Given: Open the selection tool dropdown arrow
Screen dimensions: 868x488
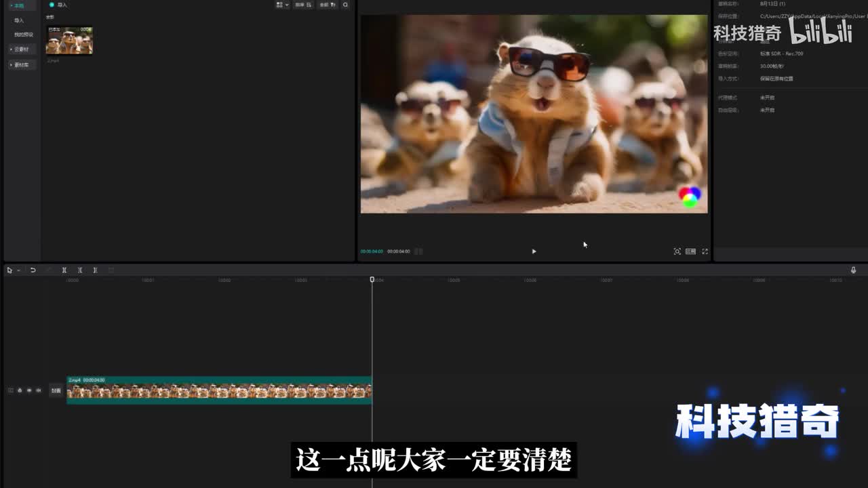Looking at the screenshot, I should [x=18, y=270].
